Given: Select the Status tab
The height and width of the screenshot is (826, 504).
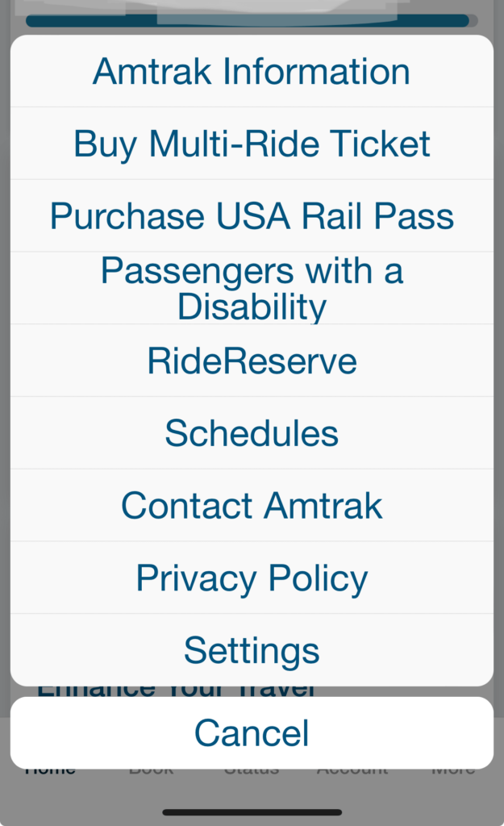Looking at the screenshot, I should [x=252, y=768].
